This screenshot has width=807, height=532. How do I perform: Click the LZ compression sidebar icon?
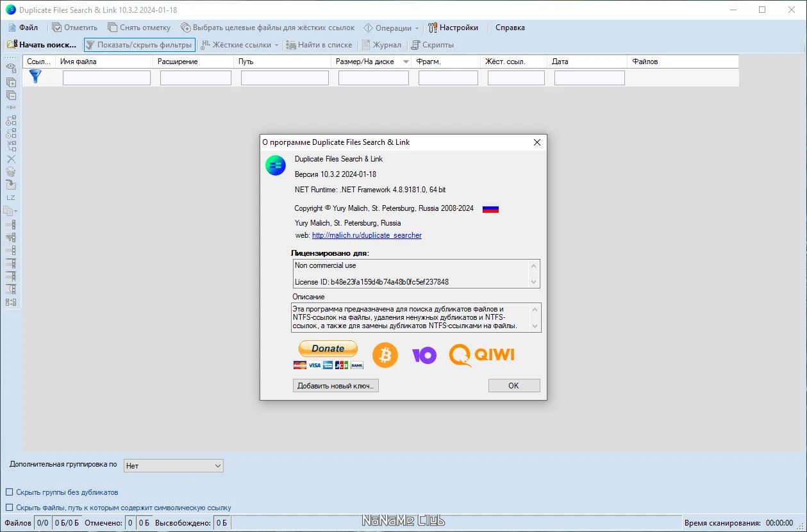click(x=11, y=197)
